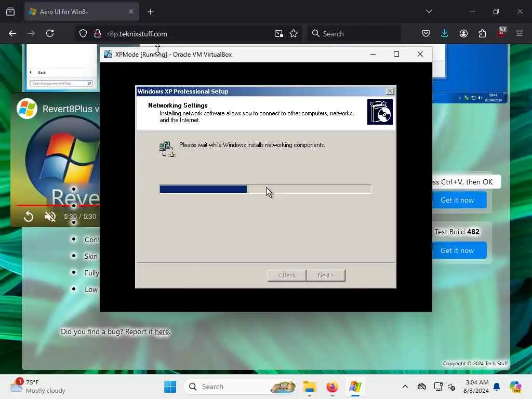This screenshot has width=532, height=399.
Task: Open the extensions puzzle icon
Action: pyautogui.click(x=482, y=33)
